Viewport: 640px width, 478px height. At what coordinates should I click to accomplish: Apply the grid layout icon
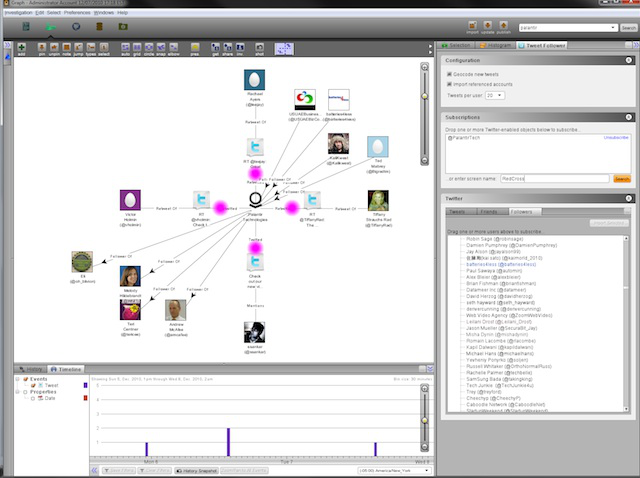point(137,48)
